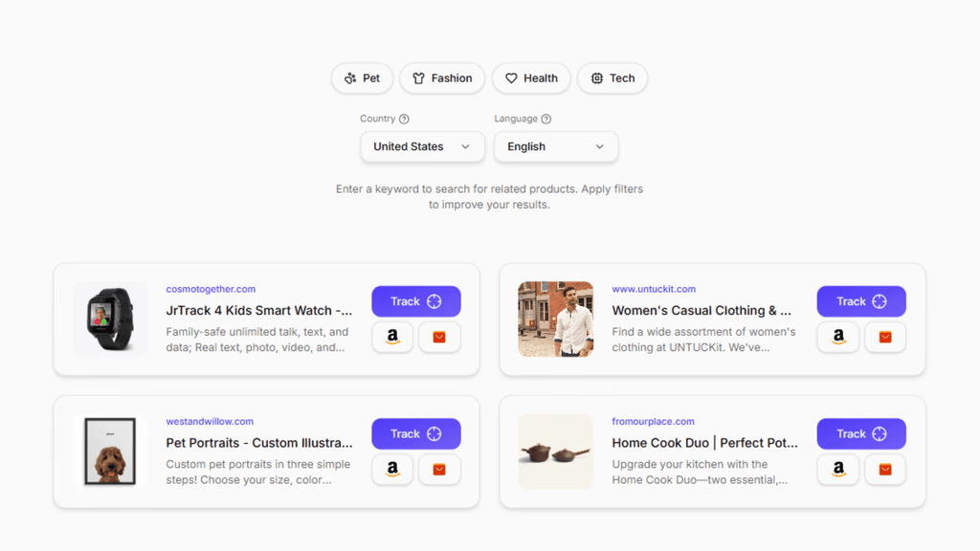The width and height of the screenshot is (980, 551).
Task: Select the Fashion category filter
Action: coord(442,78)
